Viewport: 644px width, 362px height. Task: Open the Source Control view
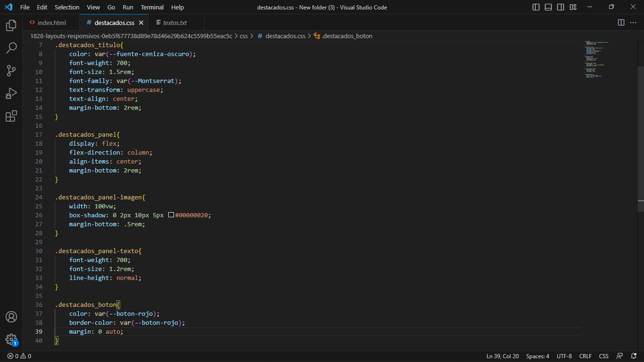pyautogui.click(x=11, y=71)
